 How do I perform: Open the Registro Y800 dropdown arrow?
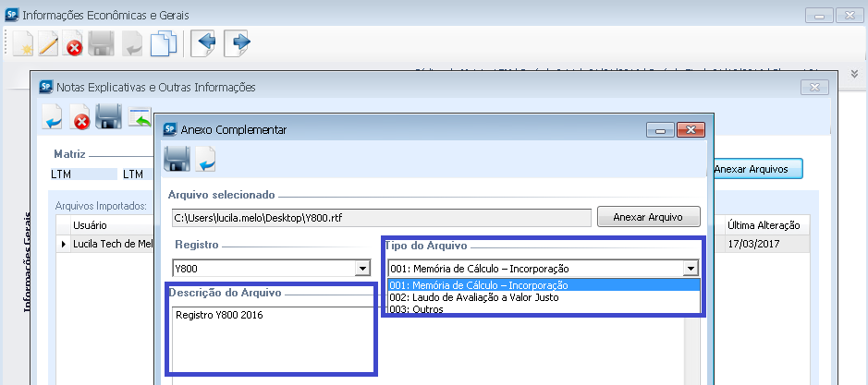click(x=362, y=269)
